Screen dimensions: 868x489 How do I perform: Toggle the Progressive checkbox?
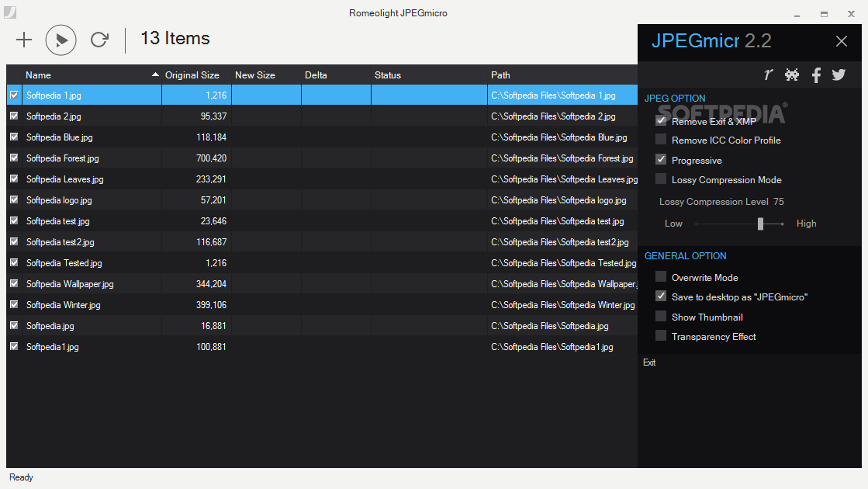(661, 159)
